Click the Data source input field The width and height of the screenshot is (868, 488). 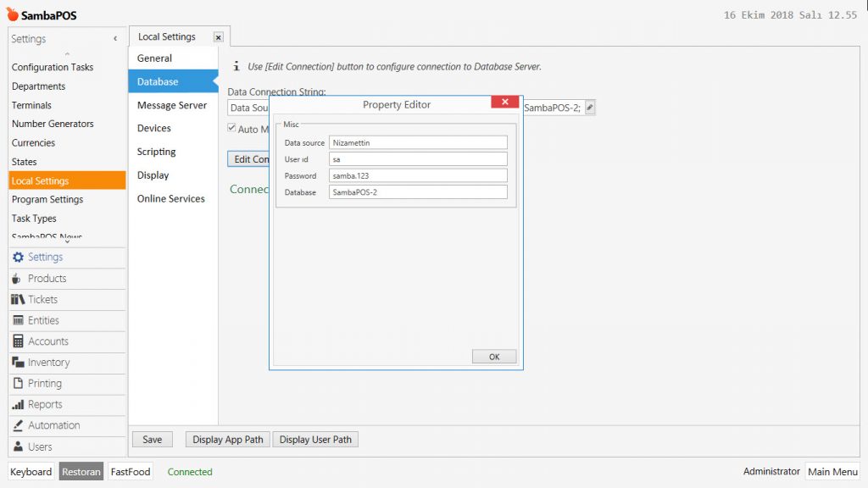point(418,142)
